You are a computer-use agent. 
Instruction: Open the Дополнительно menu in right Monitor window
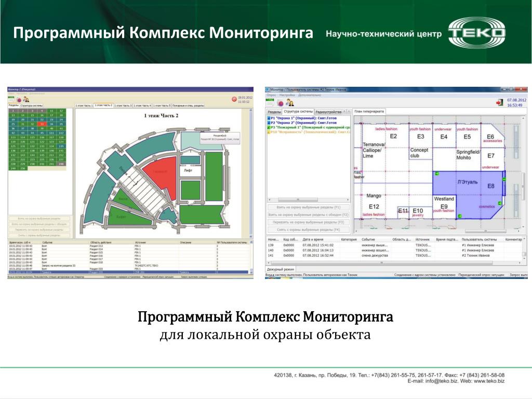310,96
